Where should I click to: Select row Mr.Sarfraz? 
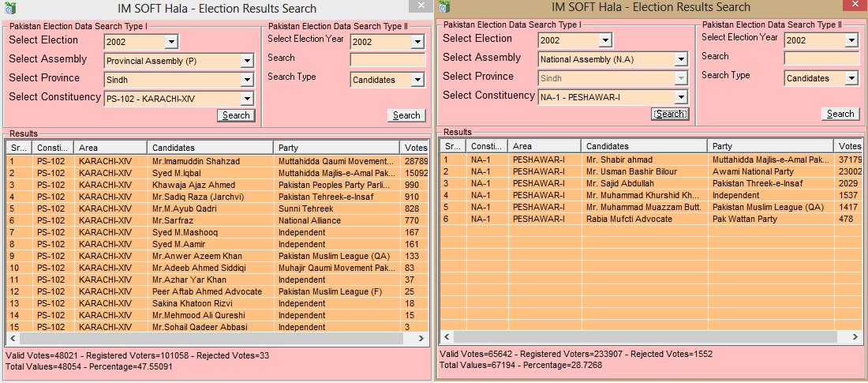tap(218, 220)
